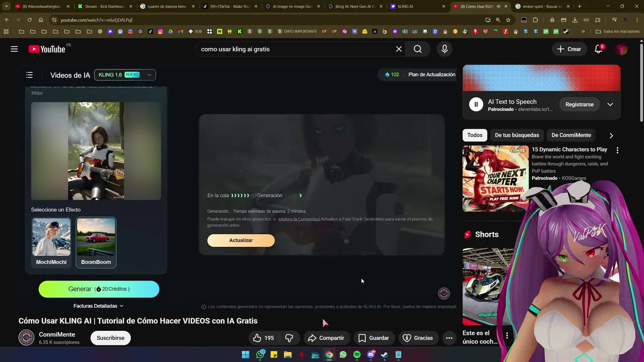Open Chrome tab search dropdown

6,6
